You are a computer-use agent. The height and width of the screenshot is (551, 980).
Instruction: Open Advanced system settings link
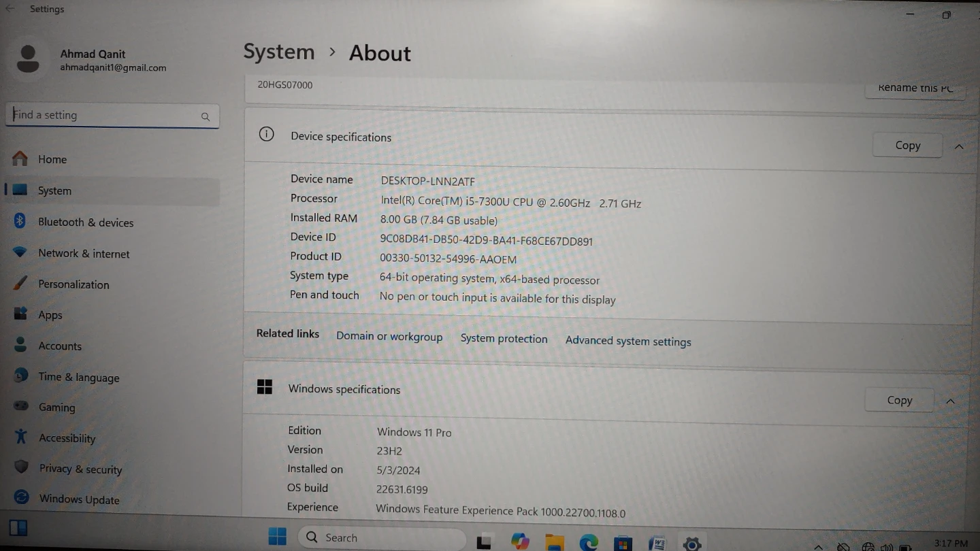pyautogui.click(x=628, y=341)
